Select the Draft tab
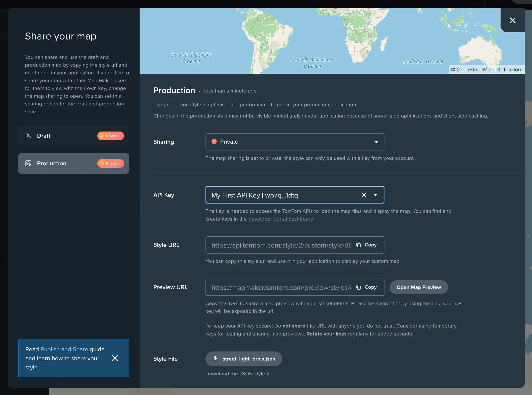Image resolution: width=532 pixels, height=395 pixels. click(x=74, y=136)
